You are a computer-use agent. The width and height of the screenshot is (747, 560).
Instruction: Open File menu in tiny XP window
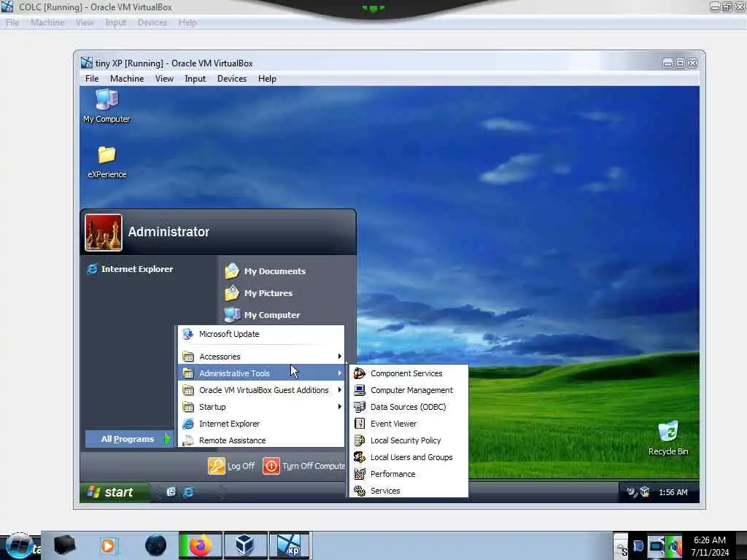point(92,79)
